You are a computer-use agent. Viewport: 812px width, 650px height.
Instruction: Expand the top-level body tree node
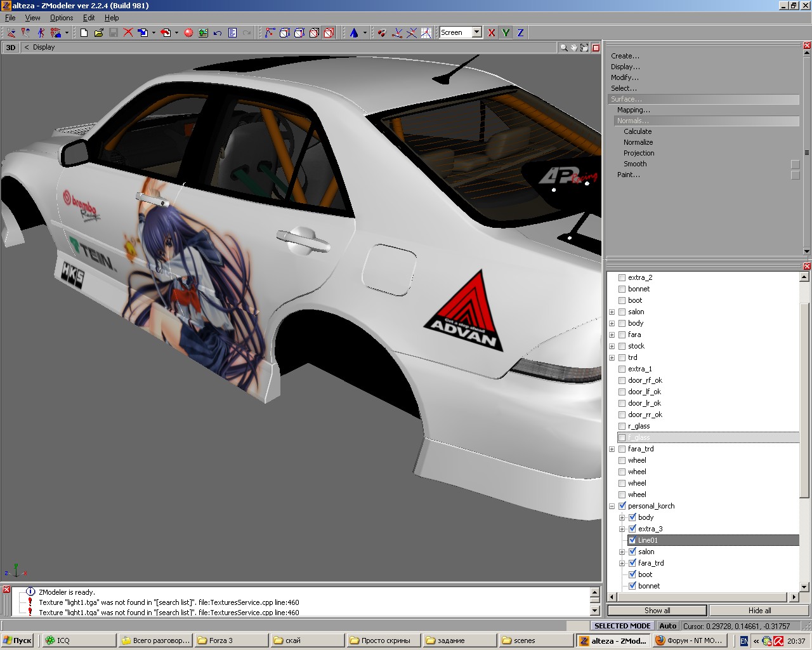click(612, 323)
